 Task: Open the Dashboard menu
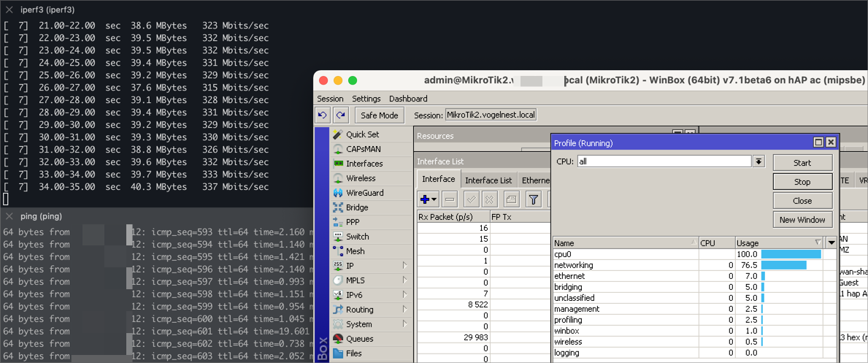click(409, 99)
